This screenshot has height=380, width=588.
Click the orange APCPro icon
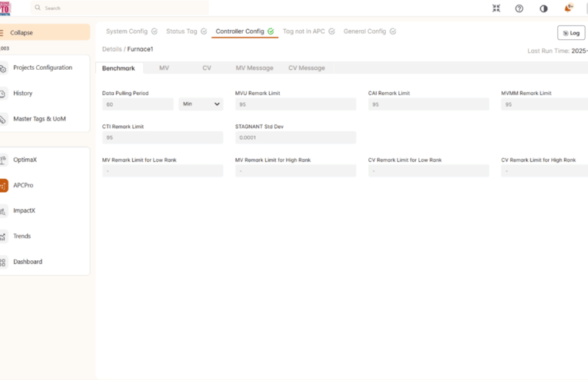(x=4, y=185)
